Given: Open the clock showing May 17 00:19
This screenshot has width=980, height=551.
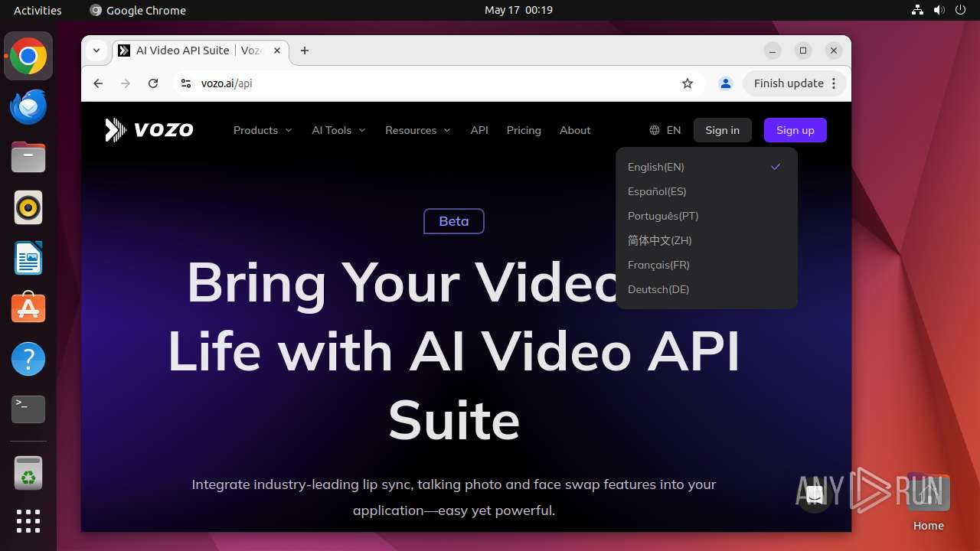Looking at the screenshot, I should pyautogui.click(x=518, y=10).
